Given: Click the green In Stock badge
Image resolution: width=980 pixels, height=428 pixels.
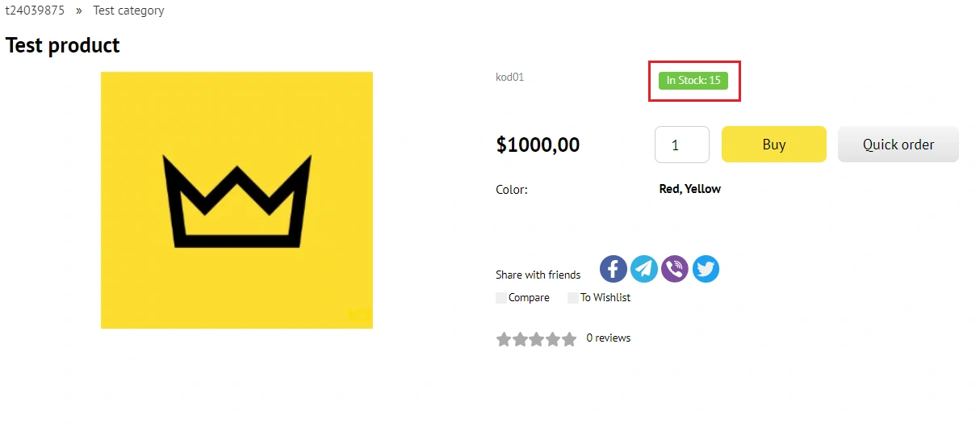Looking at the screenshot, I should point(693,81).
